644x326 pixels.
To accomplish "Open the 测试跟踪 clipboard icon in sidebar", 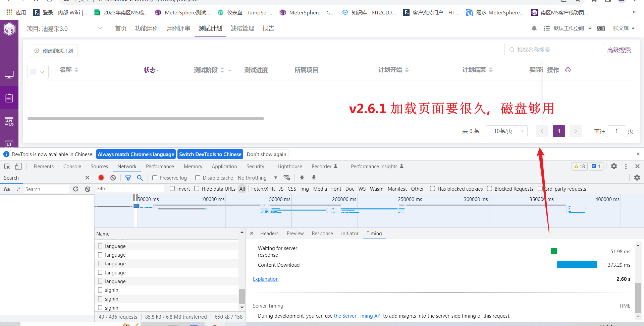I will click(x=9, y=97).
